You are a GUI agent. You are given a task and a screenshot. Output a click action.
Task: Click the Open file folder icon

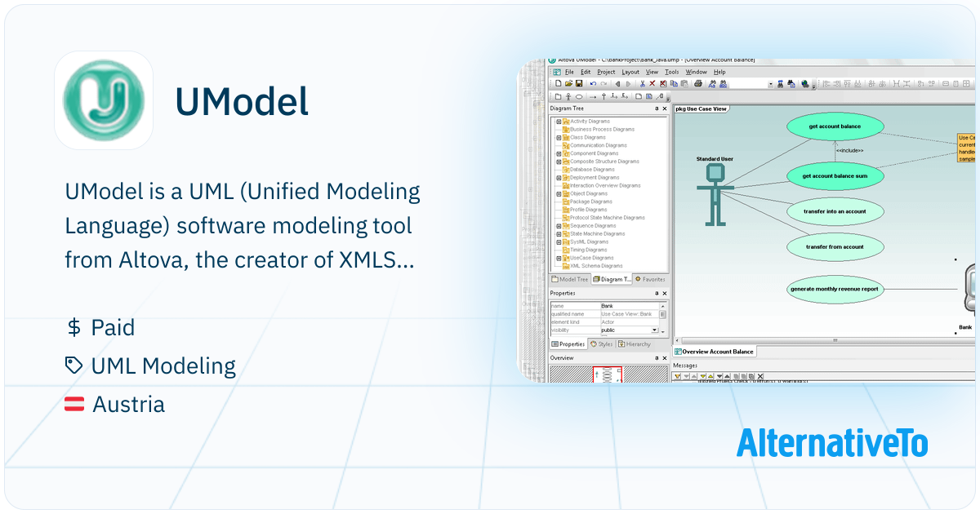pos(568,83)
